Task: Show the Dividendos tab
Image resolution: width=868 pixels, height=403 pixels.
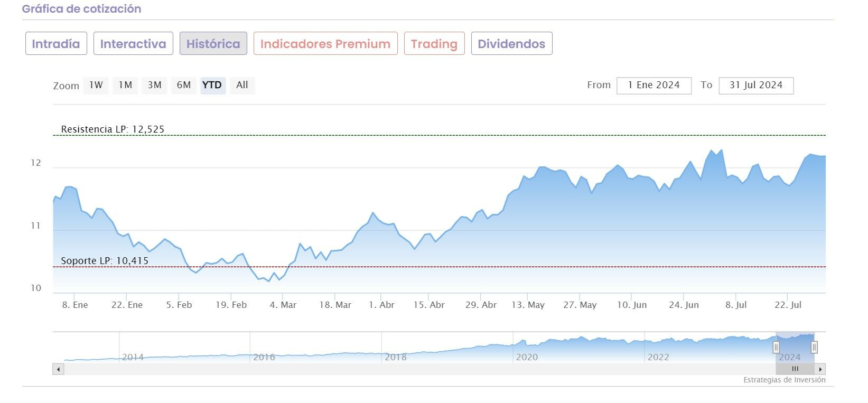Action: point(511,44)
